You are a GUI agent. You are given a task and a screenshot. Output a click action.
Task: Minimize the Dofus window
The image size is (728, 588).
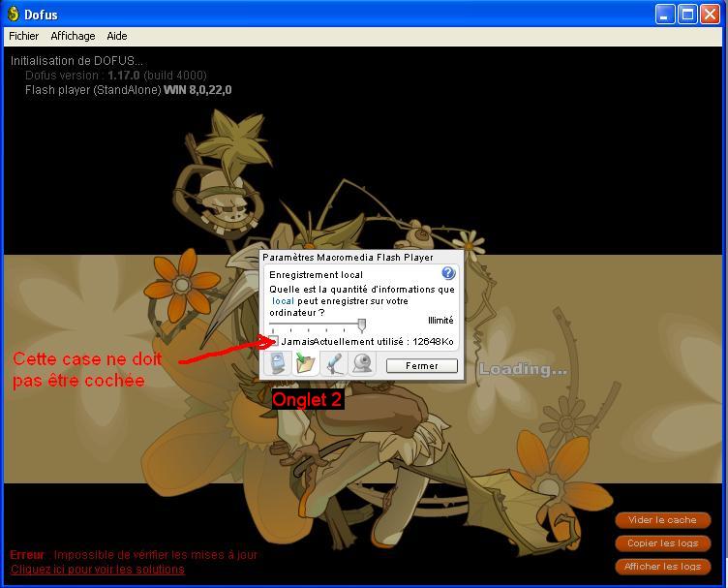[x=665, y=15]
